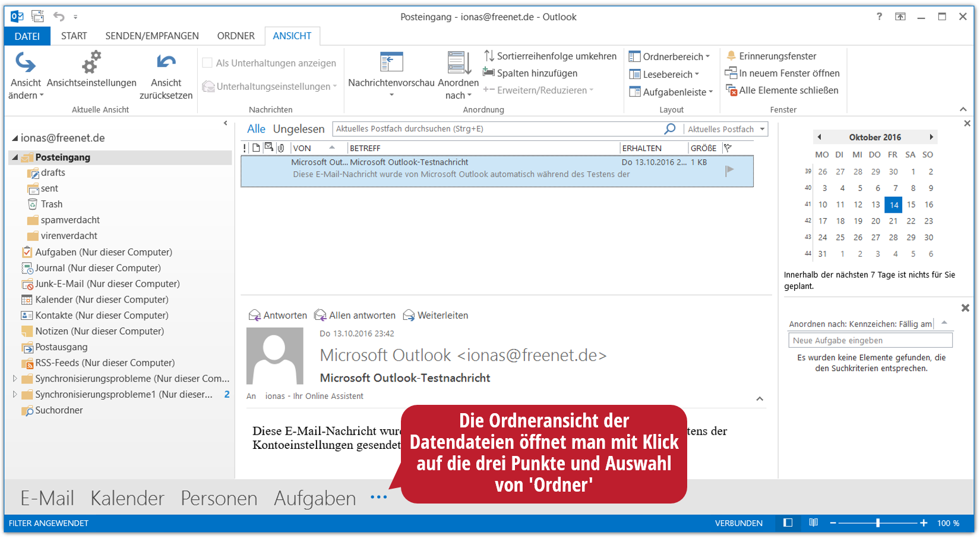Go to previous month in calendar
The height and width of the screenshot is (538, 980).
click(820, 137)
